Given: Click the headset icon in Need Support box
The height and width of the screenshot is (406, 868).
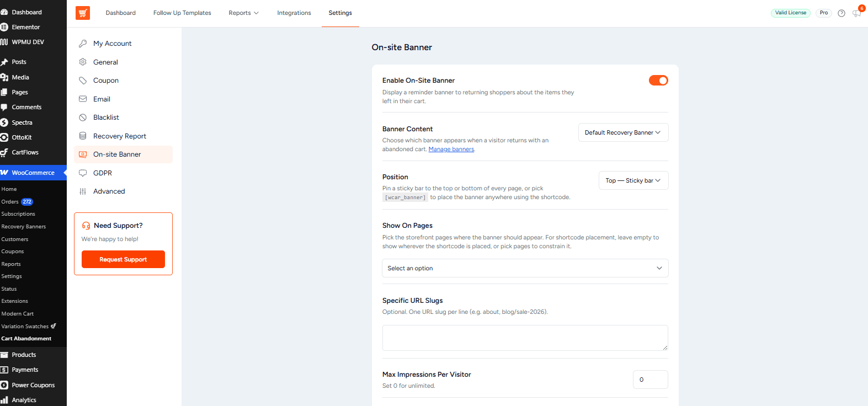Looking at the screenshot, I should tap(86, 226).
